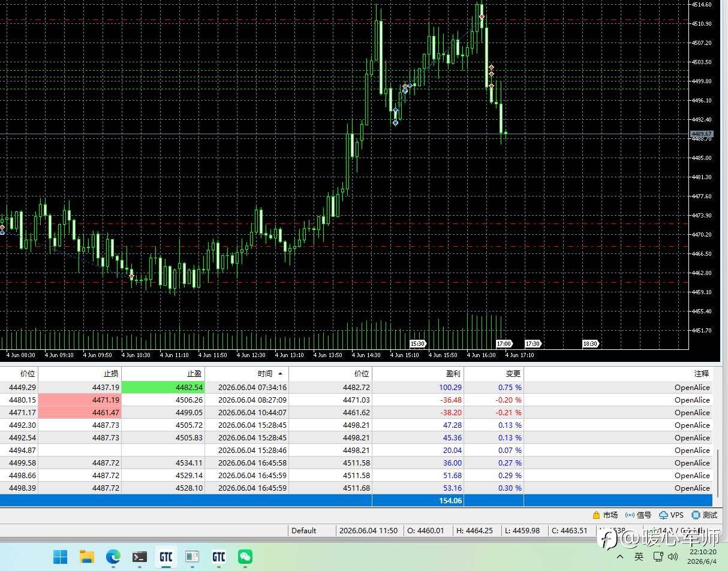728x571 pixels.
Task: Open the VPS cloud icon
Action: point(663,515)
